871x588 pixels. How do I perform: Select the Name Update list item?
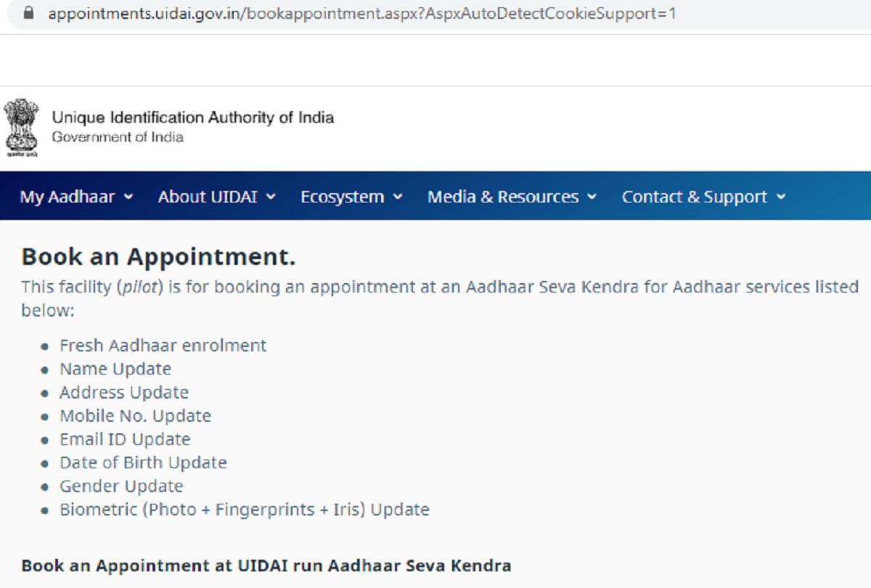click(x=115, y=369)
